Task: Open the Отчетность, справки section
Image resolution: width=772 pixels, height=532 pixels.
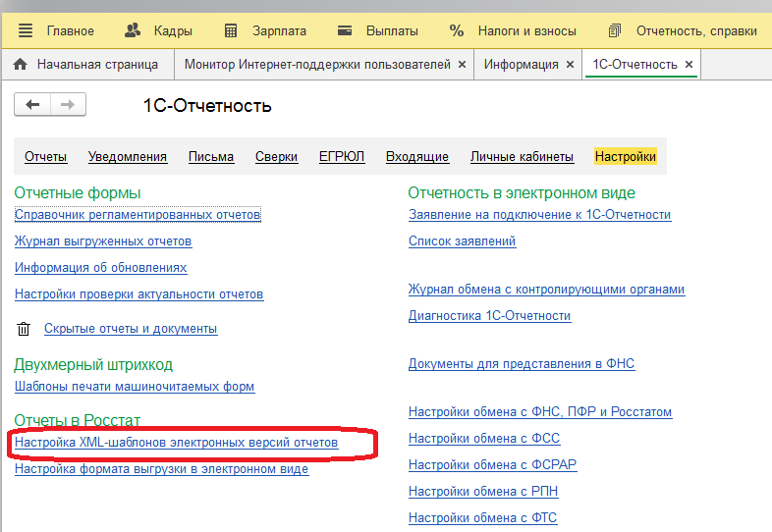Action: [696, 30]
